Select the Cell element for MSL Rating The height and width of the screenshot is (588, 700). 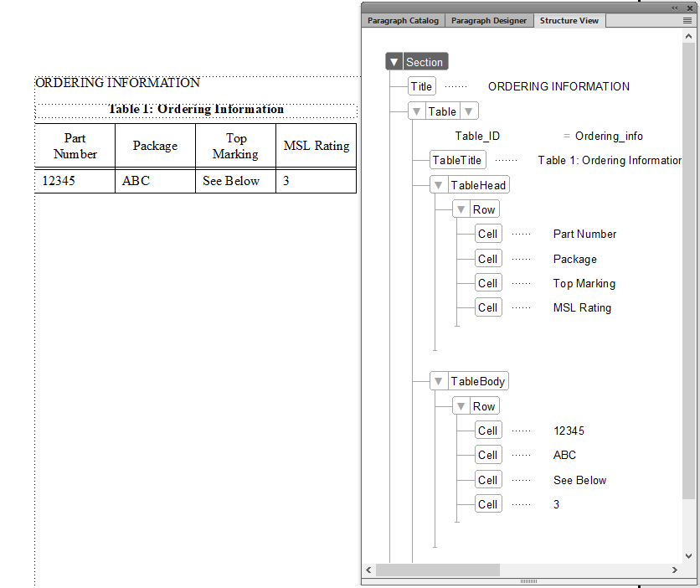point(488,307)
